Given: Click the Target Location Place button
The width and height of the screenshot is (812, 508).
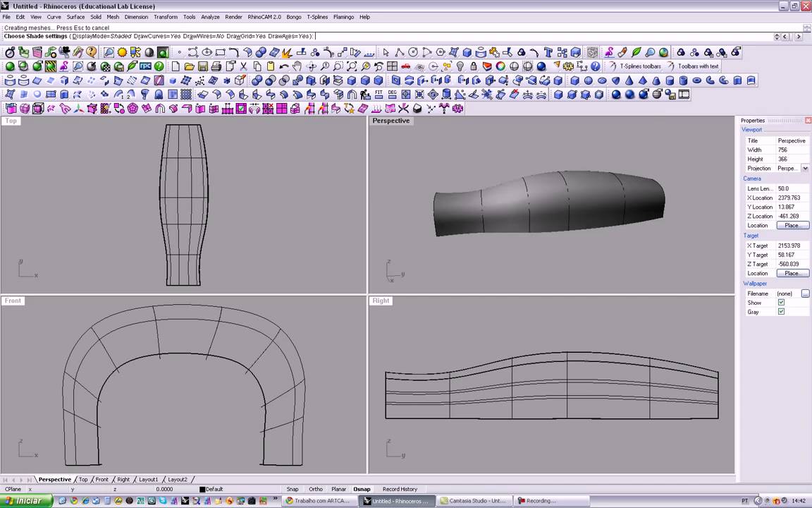Looking at the screenshot, I should (x=793, y=273).
